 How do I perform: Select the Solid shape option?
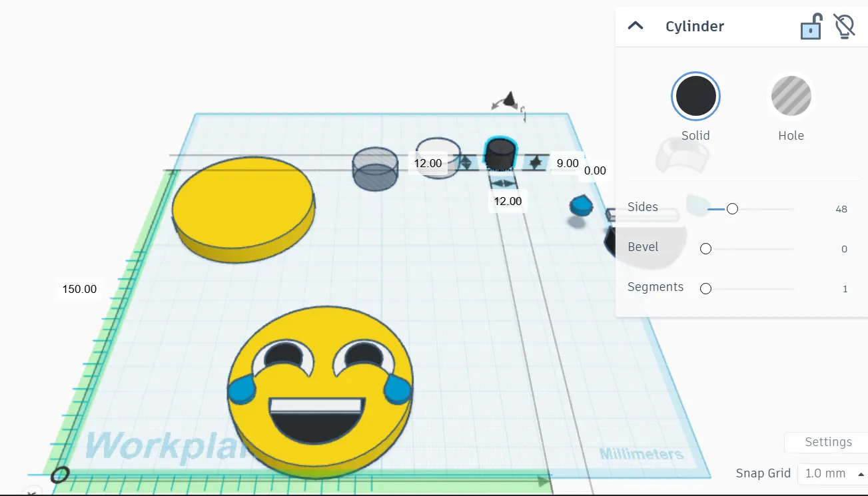[x=695, y=95]
